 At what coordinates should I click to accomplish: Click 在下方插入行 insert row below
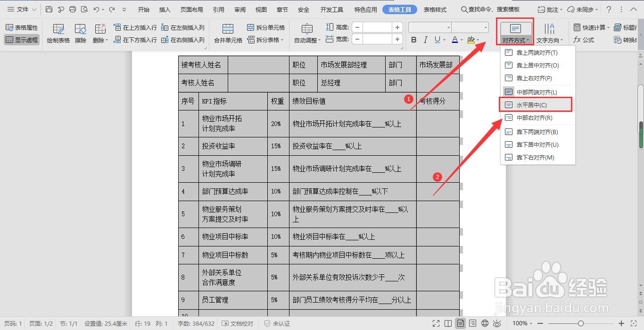click(135, 40)
